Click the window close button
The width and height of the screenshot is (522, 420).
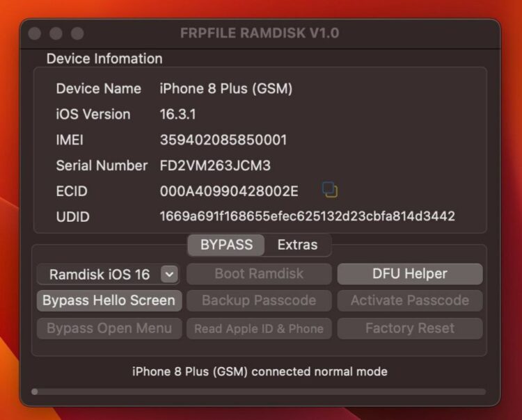(35, 33)
